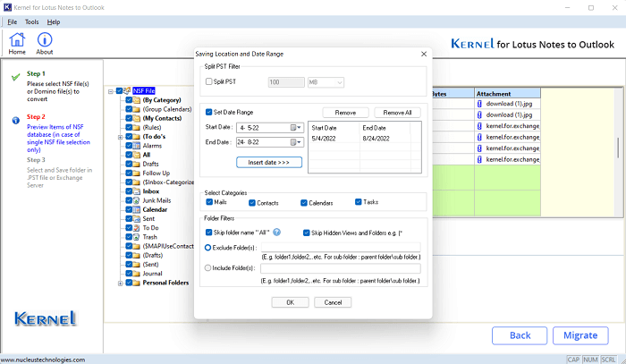The image size is (626, 364).
Task: Click the Include Folder(s) text field
Action: (341, 268)
